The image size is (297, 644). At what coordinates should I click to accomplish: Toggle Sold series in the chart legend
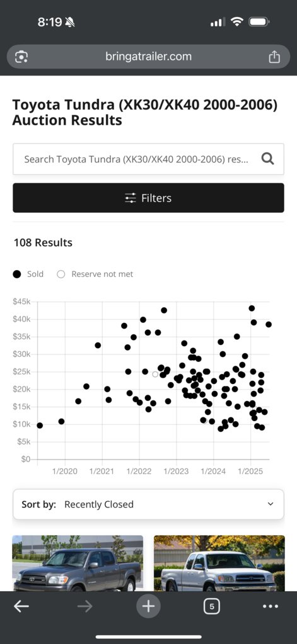(28, 274)
